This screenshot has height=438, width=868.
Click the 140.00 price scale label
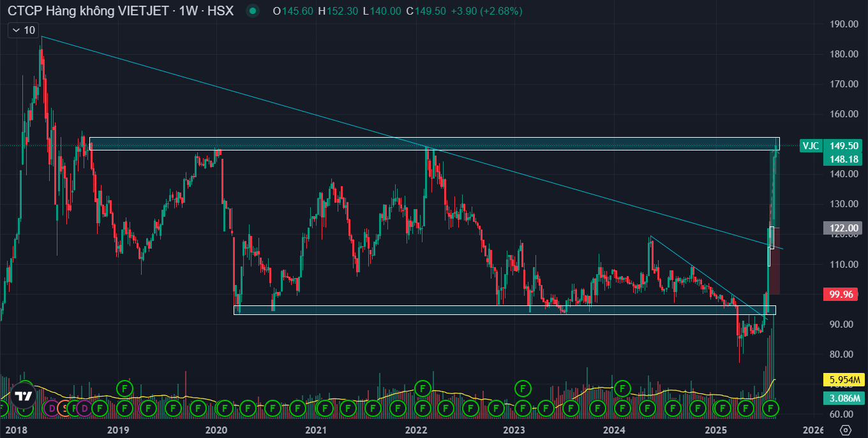(843, 174)
